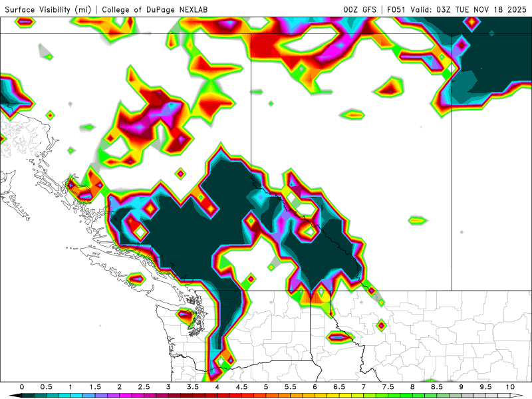The width and height of the screenshot is (532, 399).
Task: Click the colorbar label "2.5"
Action: tap(144, 387)
